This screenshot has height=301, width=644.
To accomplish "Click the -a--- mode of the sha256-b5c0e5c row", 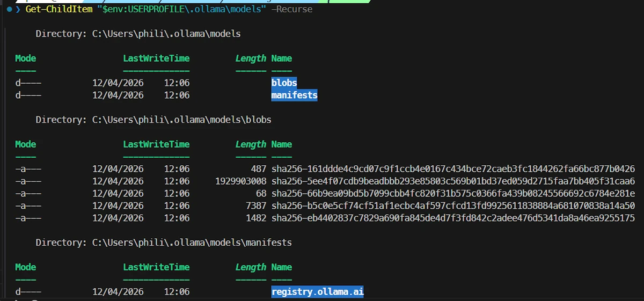I will [28, 206].
